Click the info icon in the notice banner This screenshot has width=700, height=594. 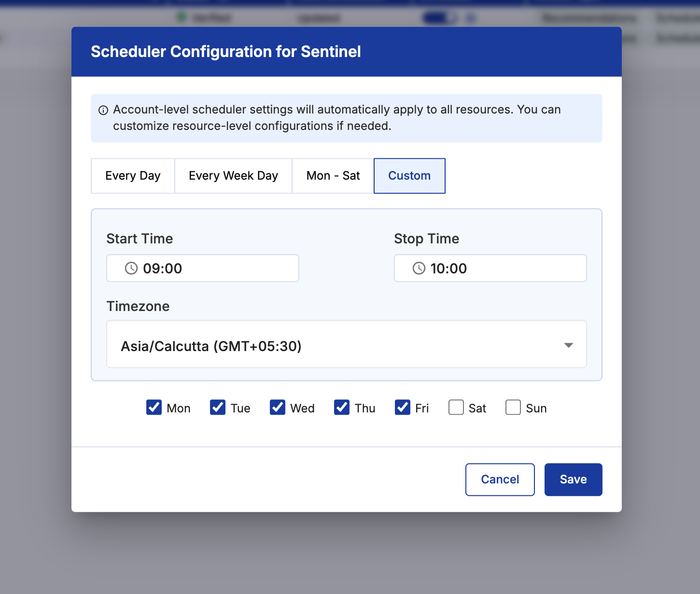click(x=103, y=110)
